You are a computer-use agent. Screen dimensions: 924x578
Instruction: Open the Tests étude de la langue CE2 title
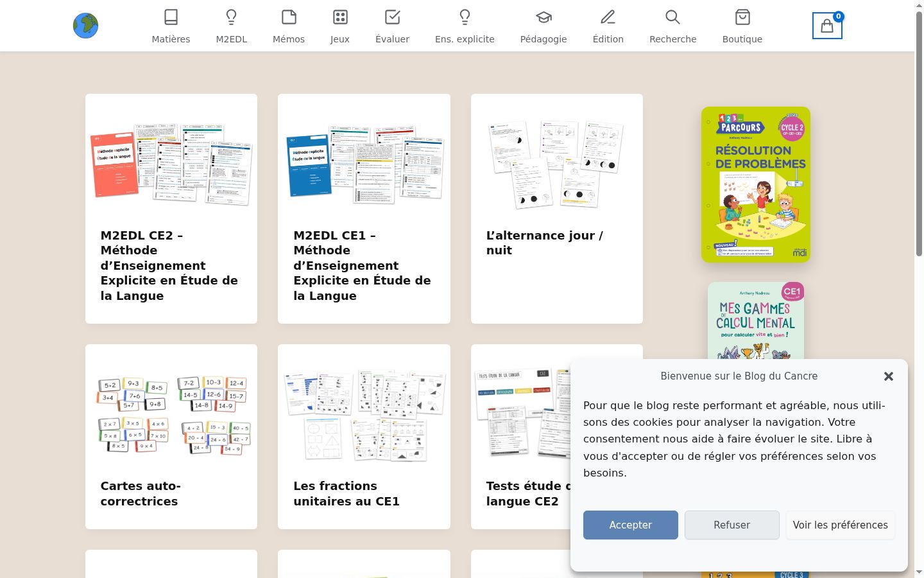528,493
